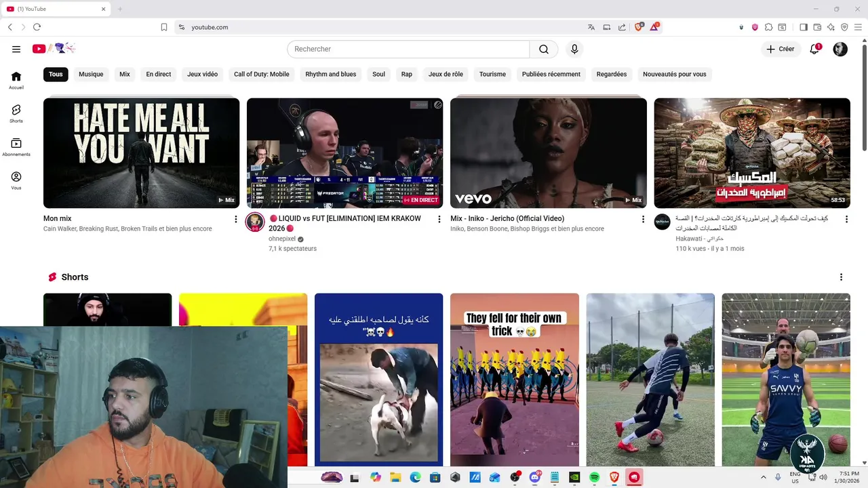Image resolution: width=868 pixels, height=488 pixels.
Task: Select the Musique filter chip
Action: (x=91, y=74)
